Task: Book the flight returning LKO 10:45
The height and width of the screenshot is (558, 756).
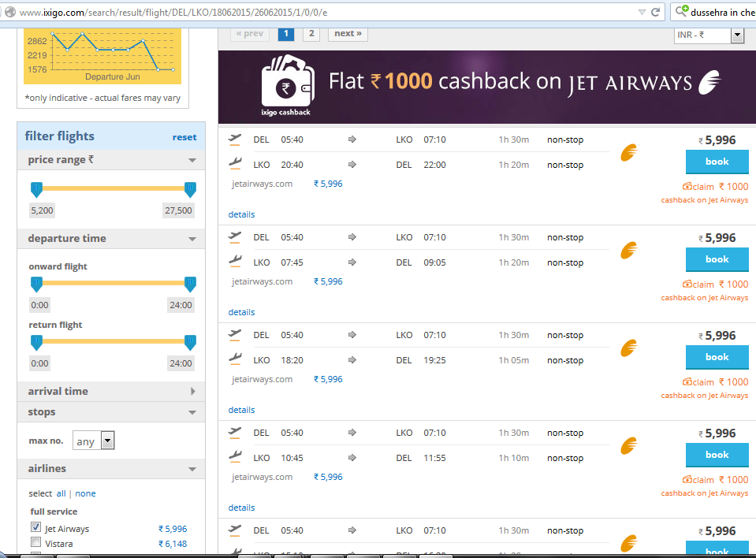Action: [717, 456]
